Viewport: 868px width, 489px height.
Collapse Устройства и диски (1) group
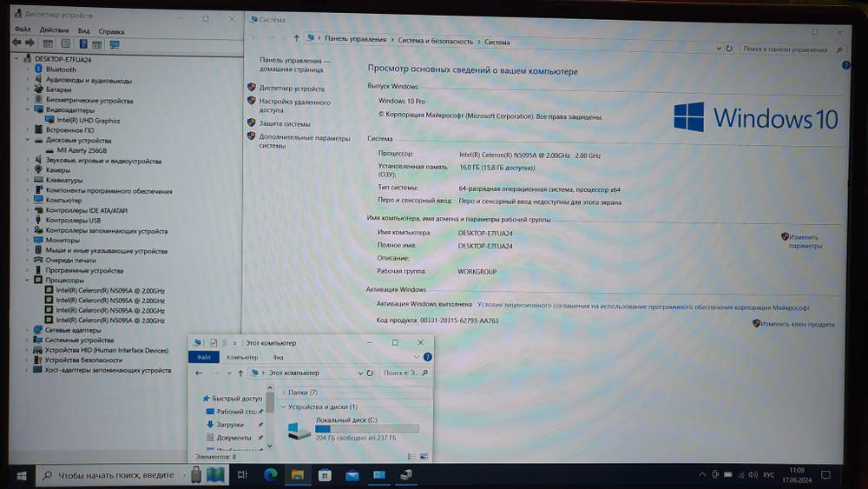coord(284,407)
